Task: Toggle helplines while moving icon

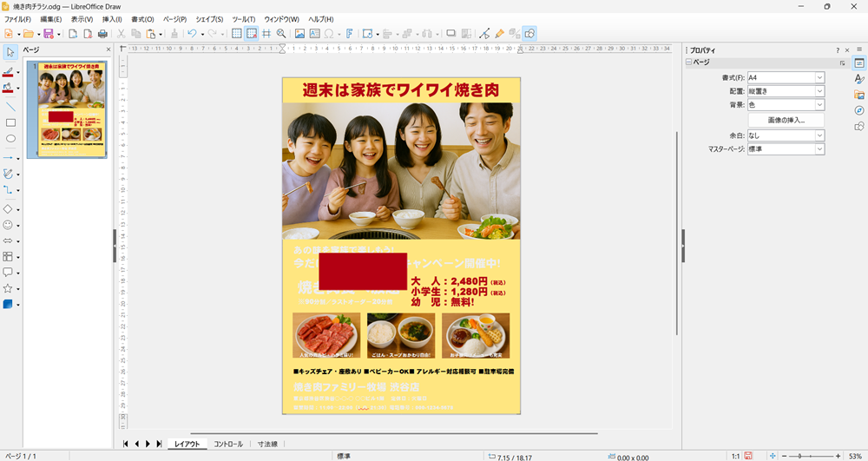Action: (266, 34)
